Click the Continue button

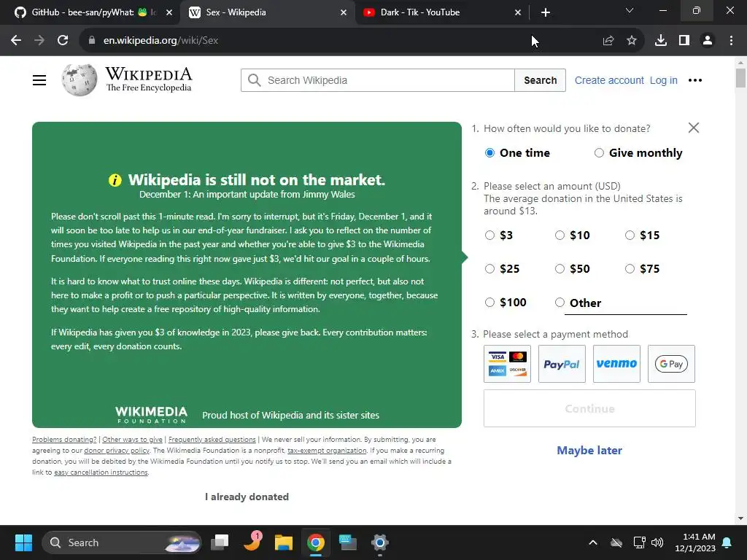[x=589, y=408]
